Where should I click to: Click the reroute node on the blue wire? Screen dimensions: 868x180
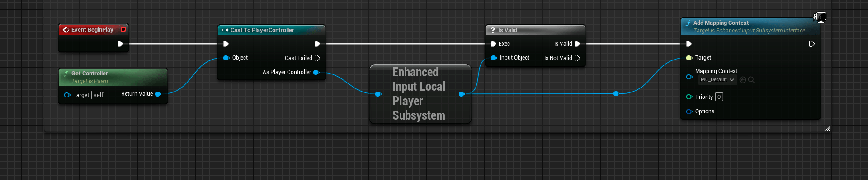(x=616, y=94)
